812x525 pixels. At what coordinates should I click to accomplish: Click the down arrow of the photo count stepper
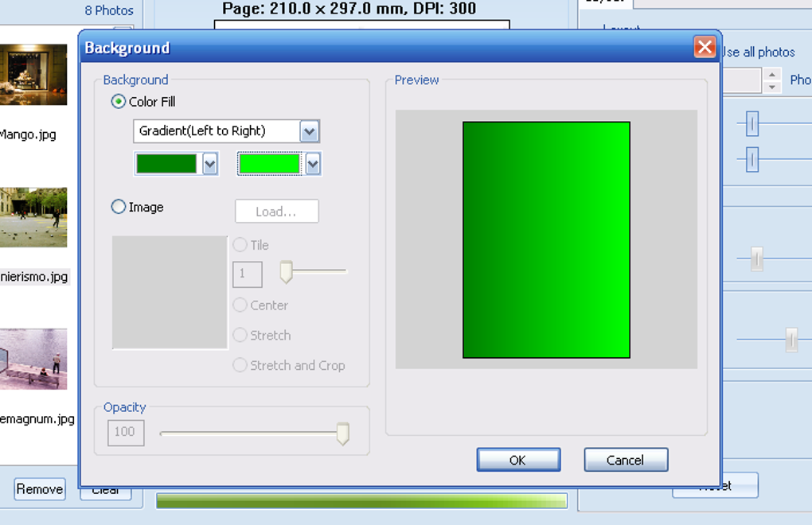click(772, 87)
